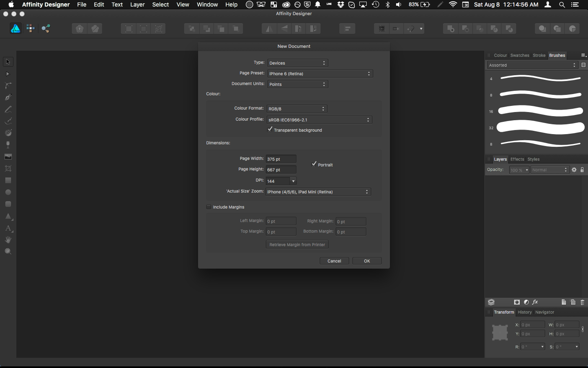Click the Page Width input field
The image size is (588, 368).
pyautogui.click(x=281, y=159)
